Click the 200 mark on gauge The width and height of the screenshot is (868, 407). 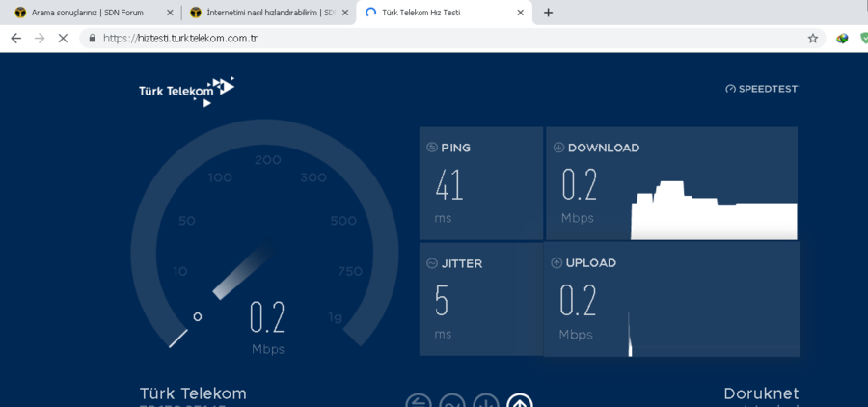click(268, 161)
